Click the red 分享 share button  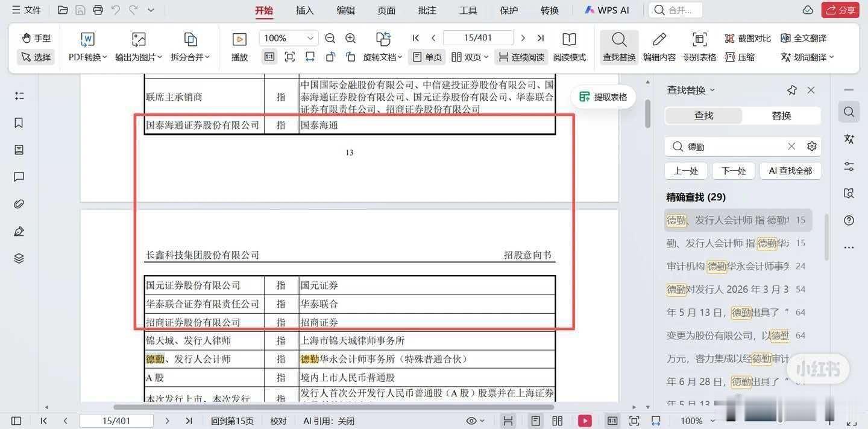click(x=841, y=10)
